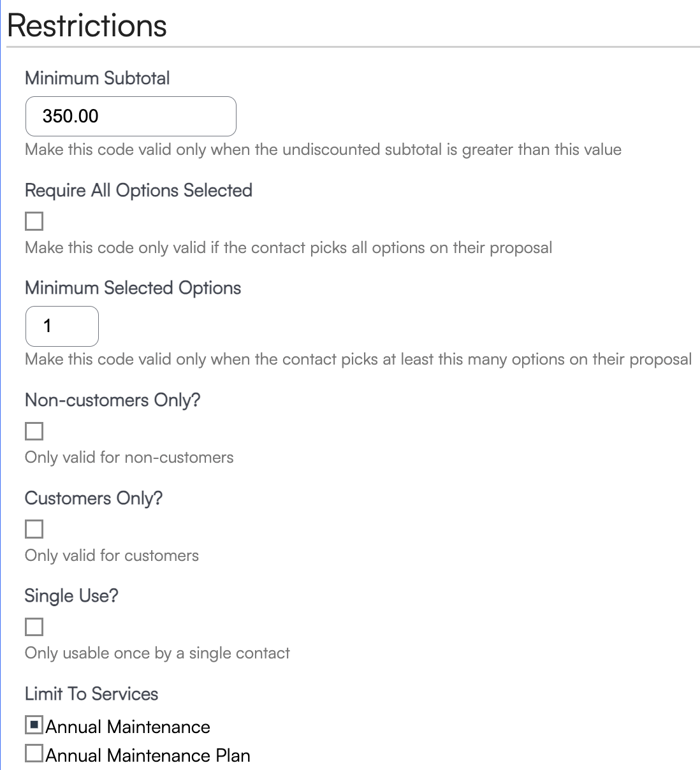Click the Customers Only? label
This screenshot has height=770, width=700.
[94, 498]
